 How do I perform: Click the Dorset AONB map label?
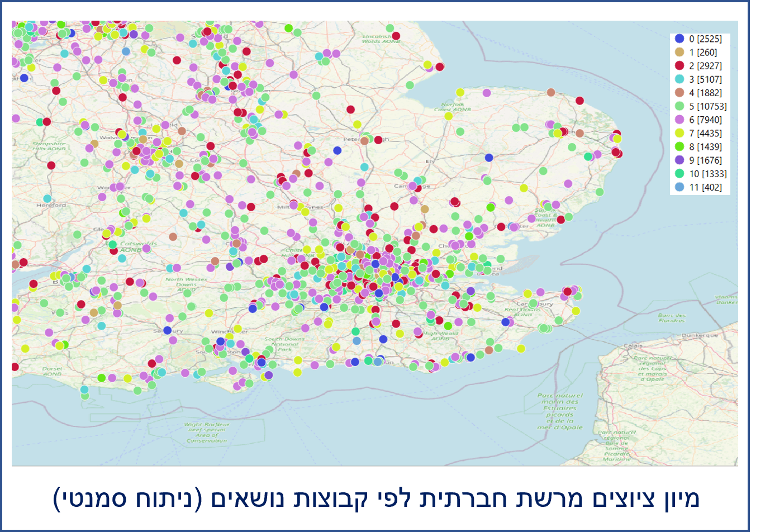point(52,371)
